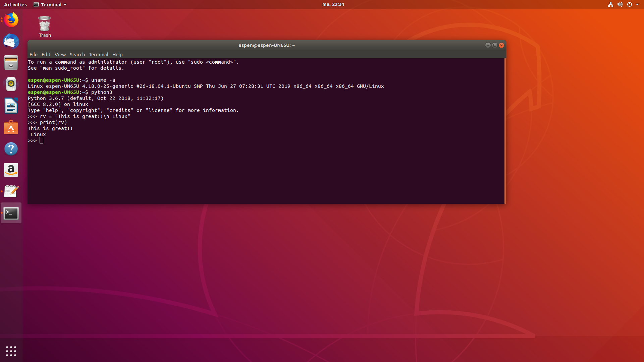Open the Help application
The height and width of the screenshot is (362, 644).
(x=11, y=149)
